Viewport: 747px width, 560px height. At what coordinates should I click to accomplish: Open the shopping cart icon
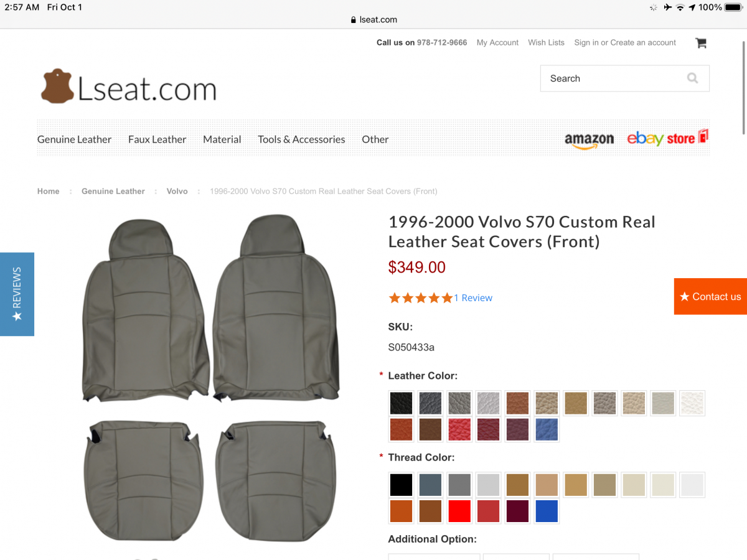coord(701,43)
